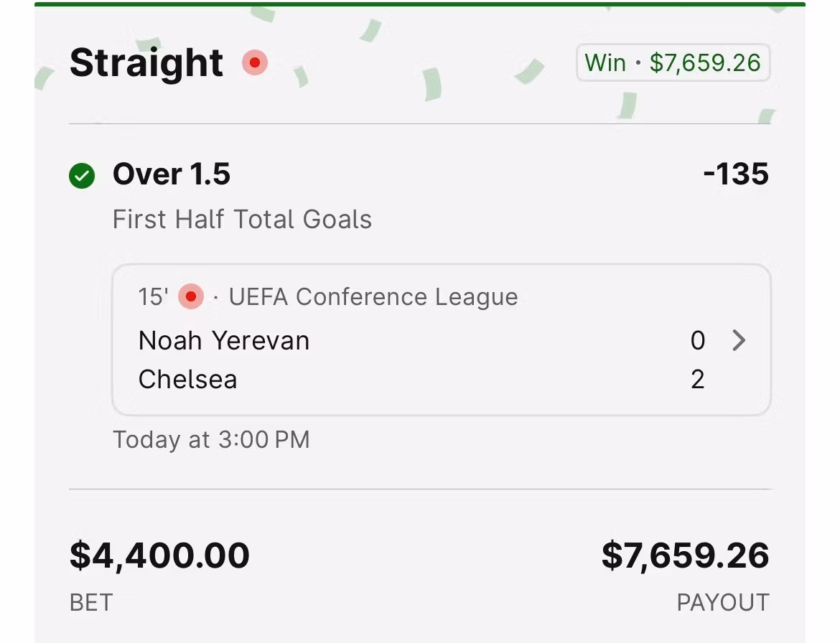Click the green bar at the top
This screenshot has width=840, height=643.
click(x=420, y=4)
